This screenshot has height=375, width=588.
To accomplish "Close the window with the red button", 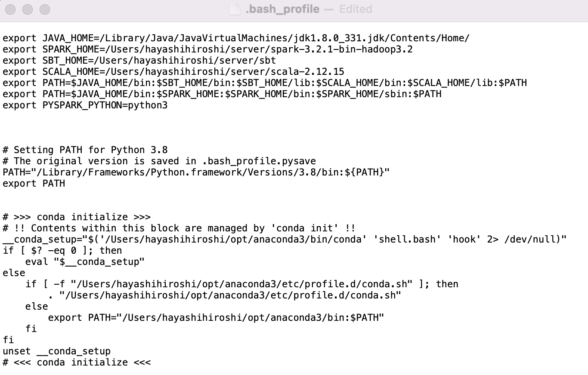I will point(10,9).
